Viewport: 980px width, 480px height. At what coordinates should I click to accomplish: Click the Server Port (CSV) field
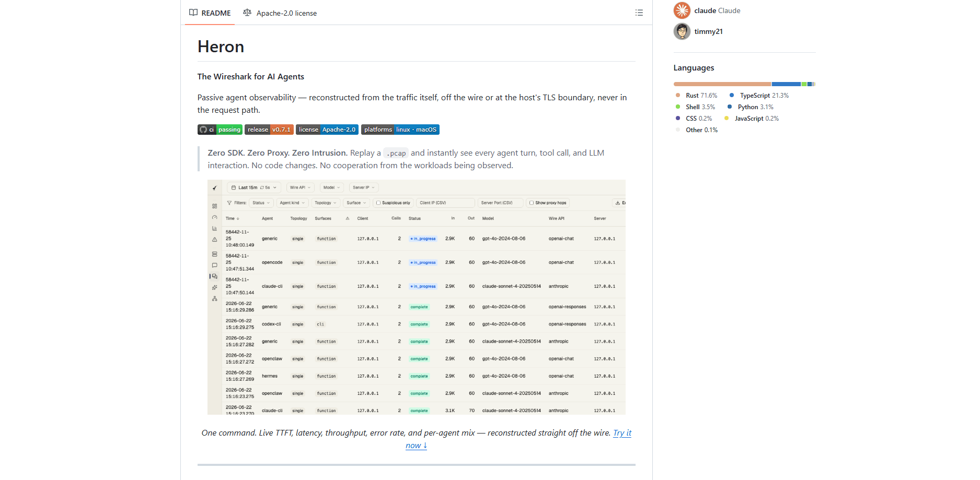click(x=500, y=203)
